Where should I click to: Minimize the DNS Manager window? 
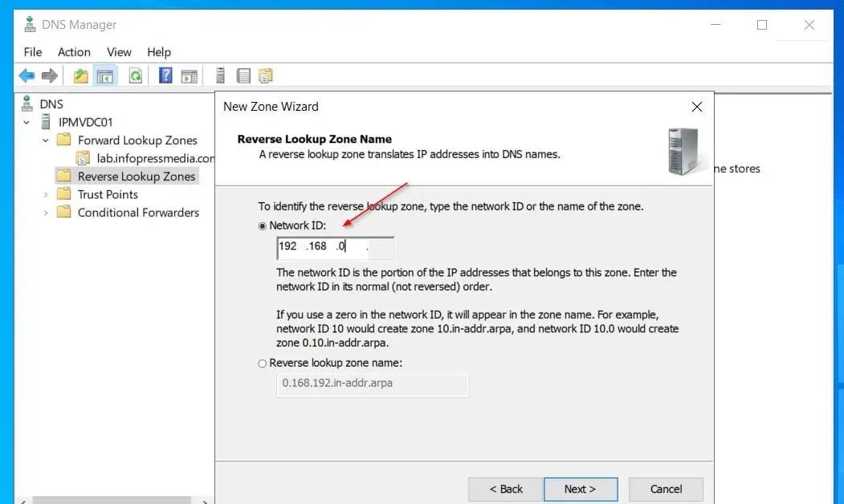[716, 25]
